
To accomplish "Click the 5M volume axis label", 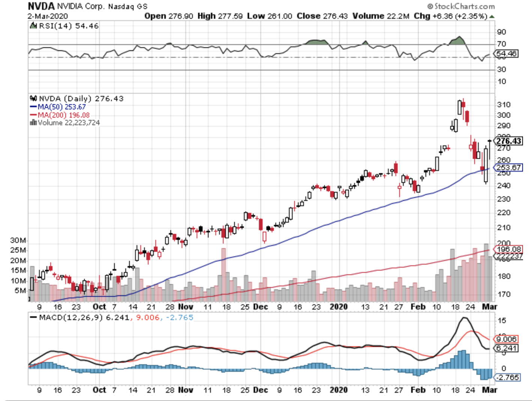I will click(20, 290).
